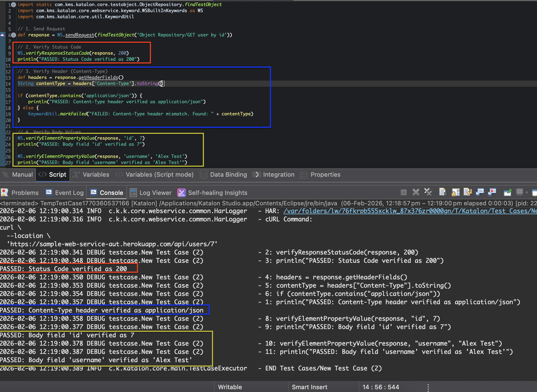
Task: Pin the Console view
Action: 507,192
